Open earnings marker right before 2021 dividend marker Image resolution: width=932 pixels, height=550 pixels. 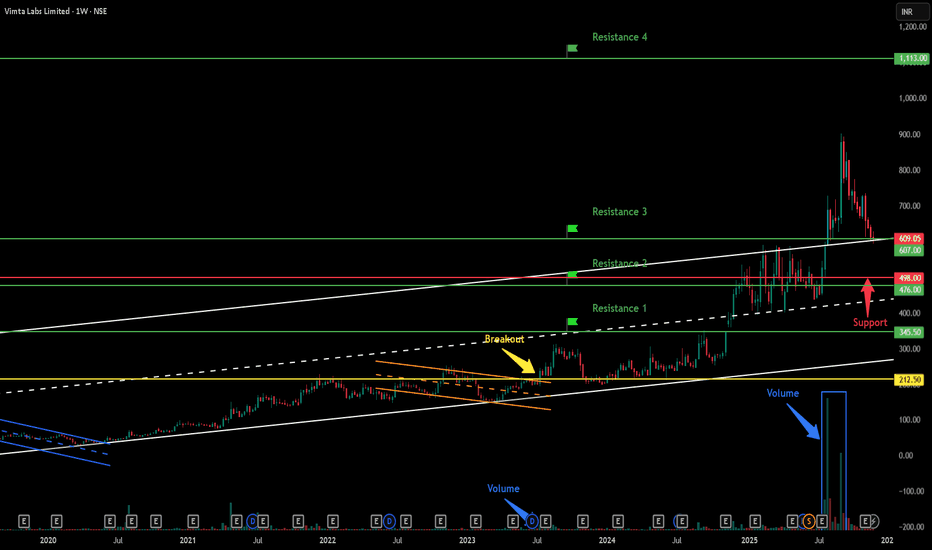pos(237,521)
